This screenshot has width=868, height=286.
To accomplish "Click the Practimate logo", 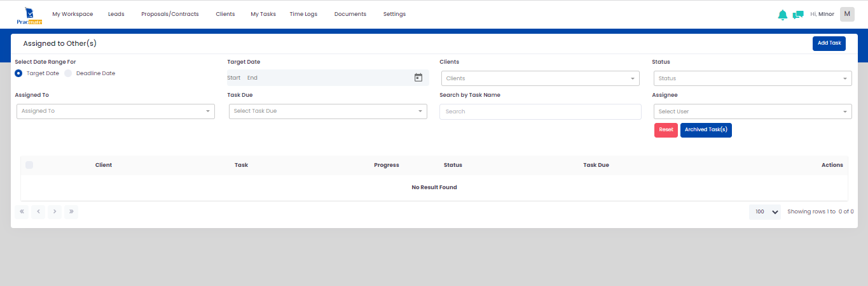I will point(29,15).
